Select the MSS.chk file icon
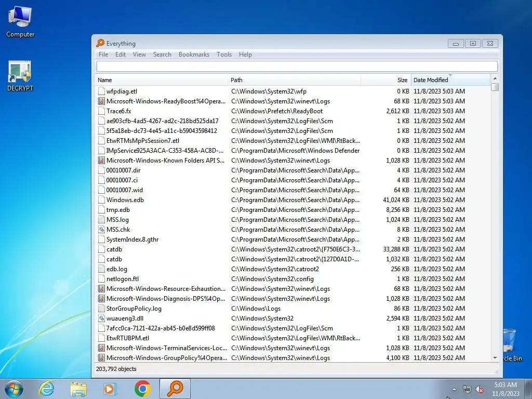 (101, 229)
